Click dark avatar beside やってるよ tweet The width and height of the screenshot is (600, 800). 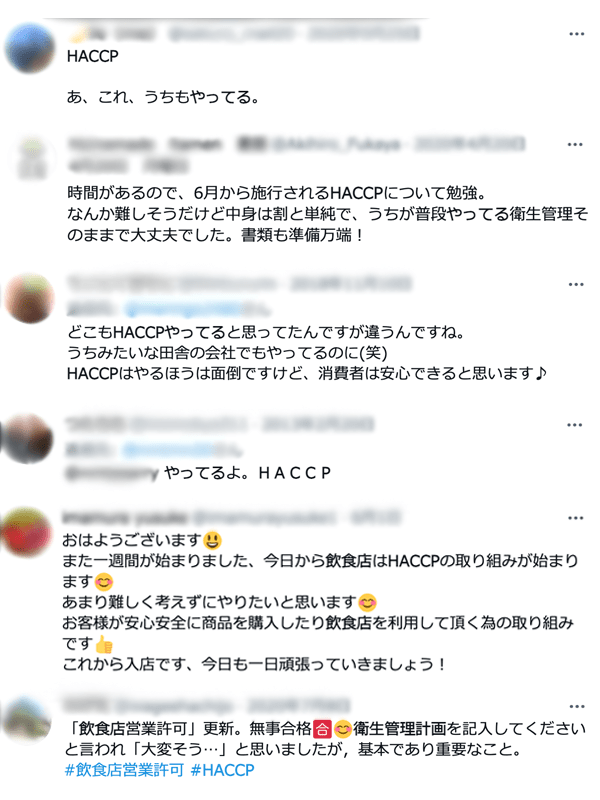click(x=28, y=439)
